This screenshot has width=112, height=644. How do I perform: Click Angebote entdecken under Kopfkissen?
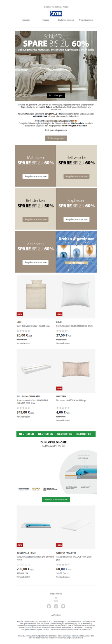(76, 220)
